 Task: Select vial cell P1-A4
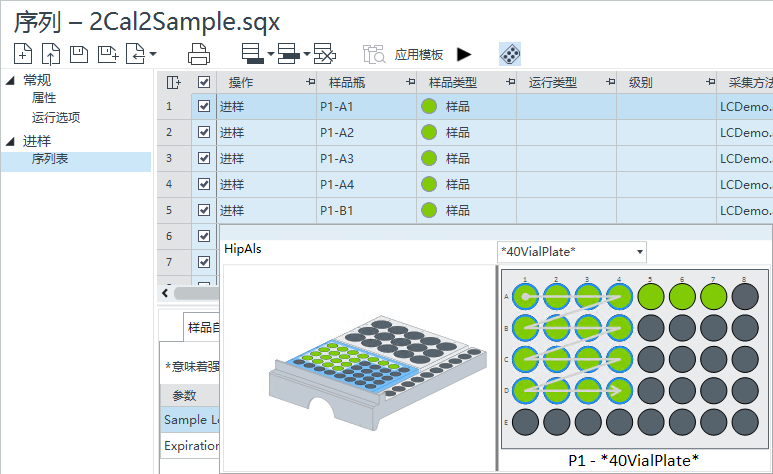(366, 184)
